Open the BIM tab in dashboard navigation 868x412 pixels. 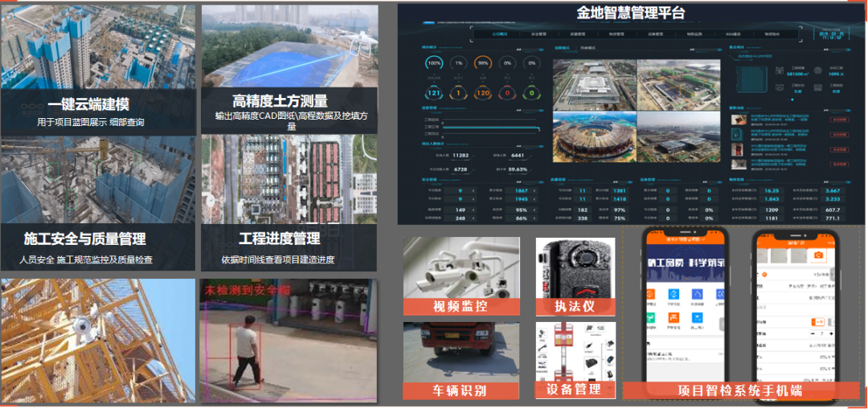(733, 35)
